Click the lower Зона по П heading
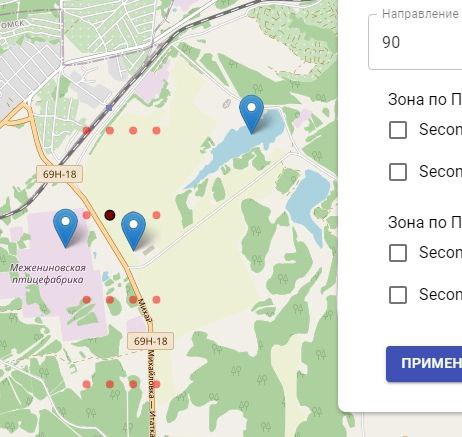 [x=425, y=222]
